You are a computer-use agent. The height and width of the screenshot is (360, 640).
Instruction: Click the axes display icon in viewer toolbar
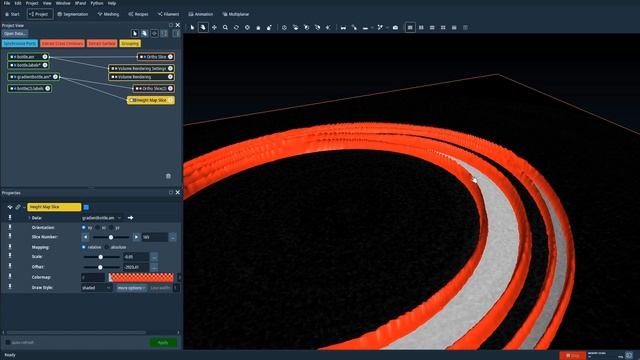coord(380,27)
